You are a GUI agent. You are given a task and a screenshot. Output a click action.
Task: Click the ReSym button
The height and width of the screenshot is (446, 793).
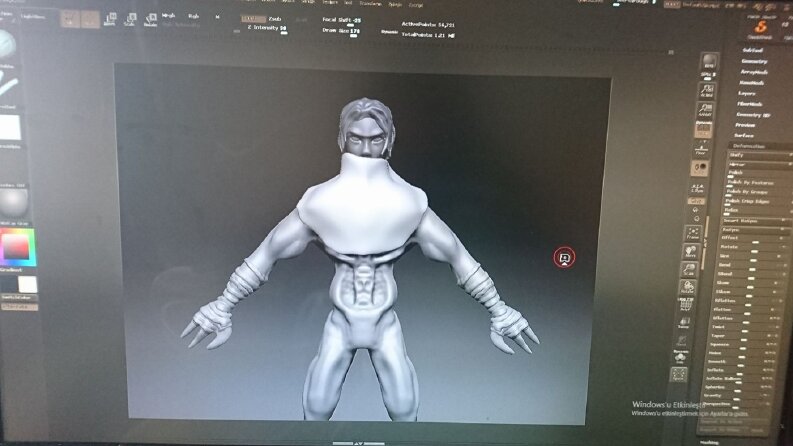pos(755,230)
